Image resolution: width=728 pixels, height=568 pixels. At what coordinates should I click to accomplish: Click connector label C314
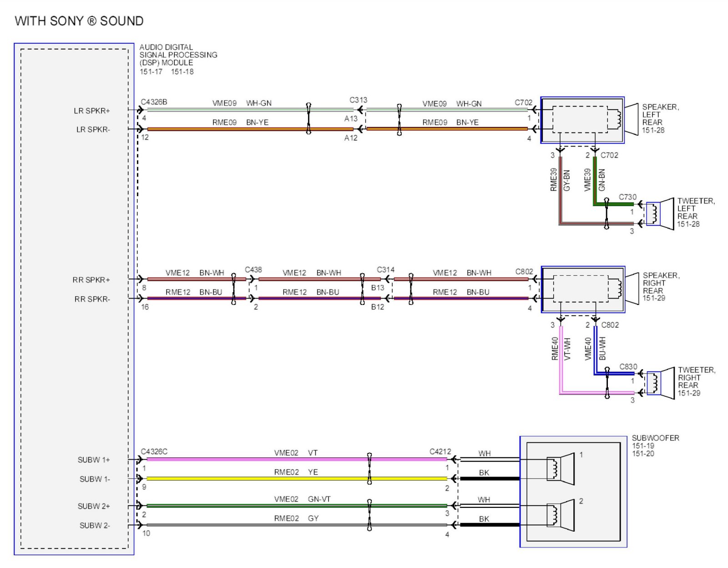click(x=386, y=269)
